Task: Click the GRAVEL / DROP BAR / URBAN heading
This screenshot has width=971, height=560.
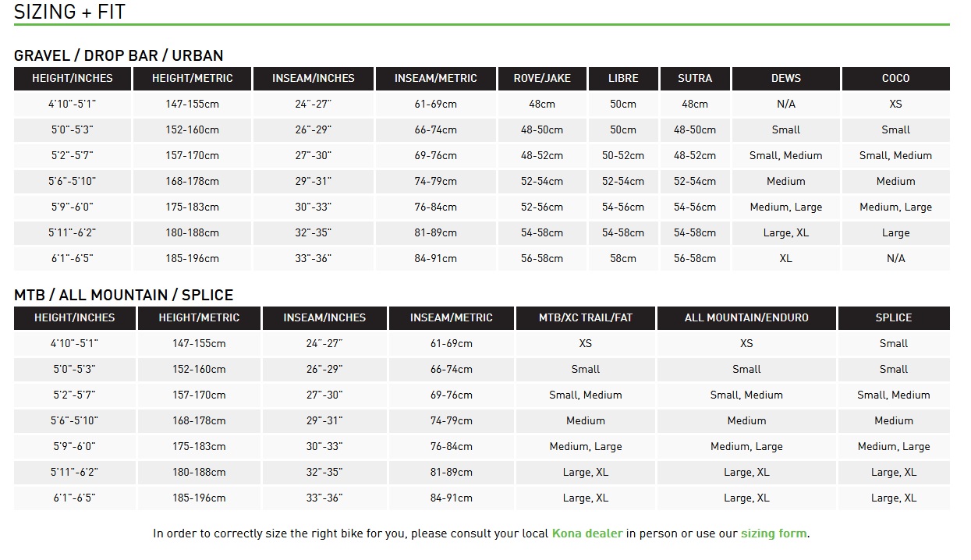Action: pos(119,55)
